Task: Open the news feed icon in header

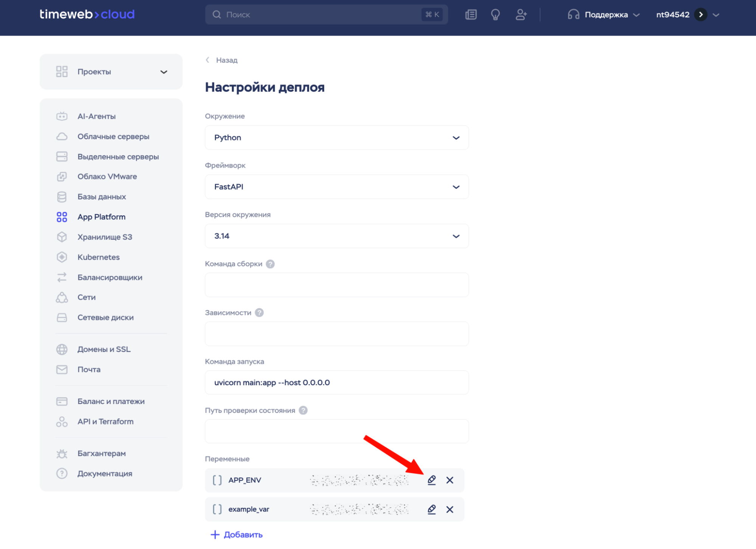Action: point(471,15)
